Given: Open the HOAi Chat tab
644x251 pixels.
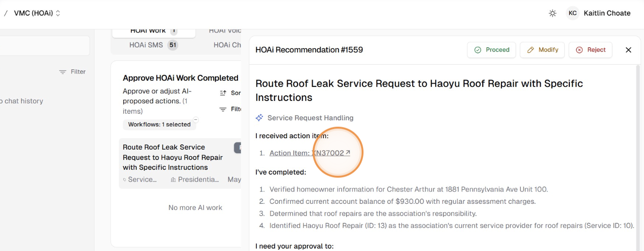Looking at the screenshot, I should point(227,45).
